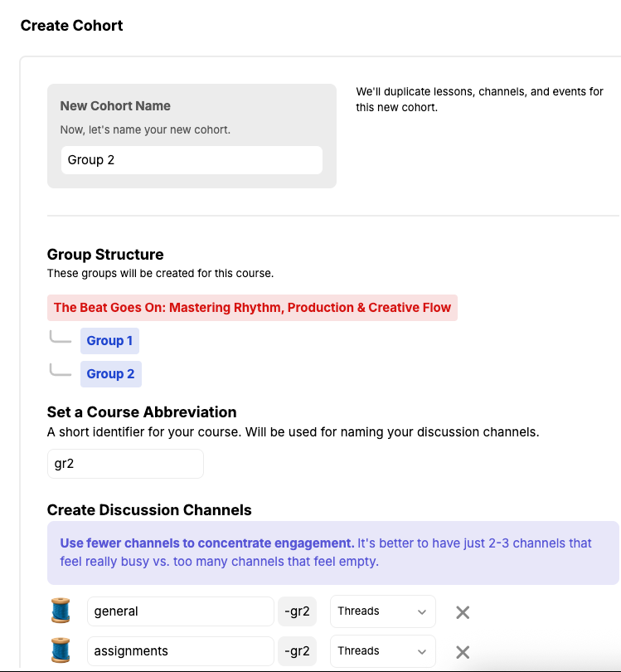Expand the Threads dropdown for assignments channel
This screenshot has width=621, height=672.
(382, 651)
